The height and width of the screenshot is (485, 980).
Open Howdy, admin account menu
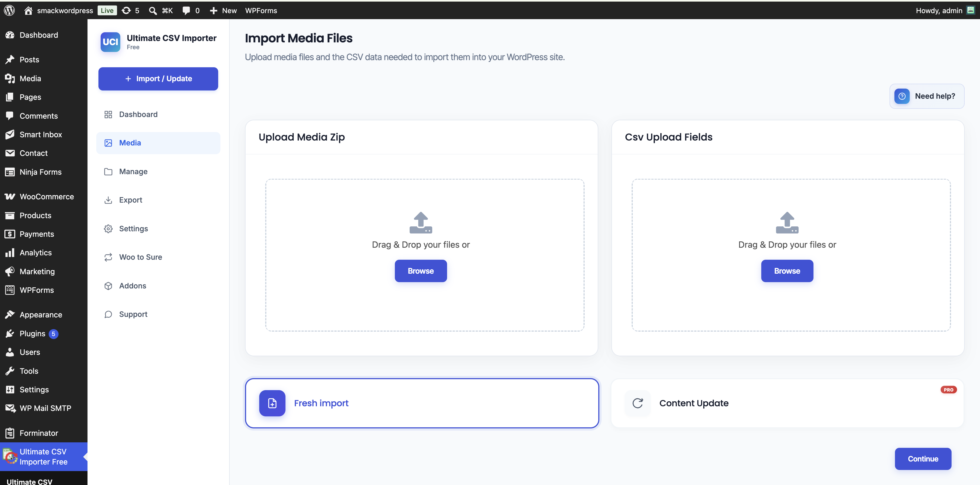point(945,10)
